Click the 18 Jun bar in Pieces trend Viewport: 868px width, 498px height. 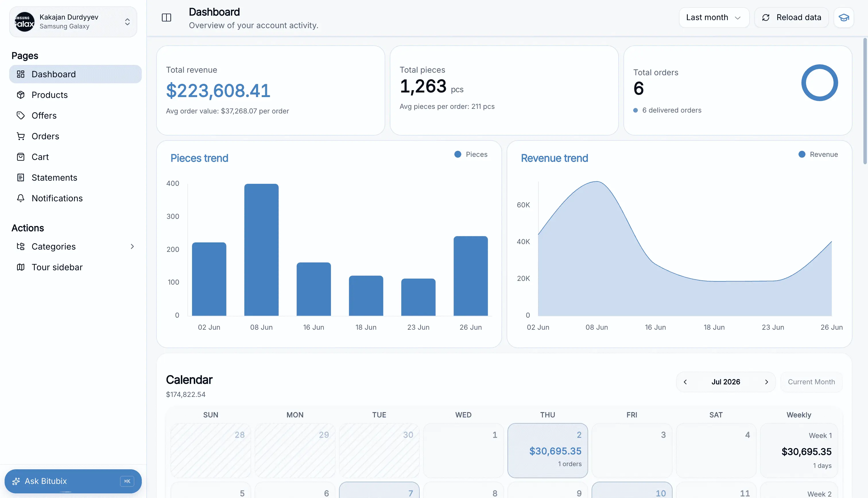pos(366,296)
